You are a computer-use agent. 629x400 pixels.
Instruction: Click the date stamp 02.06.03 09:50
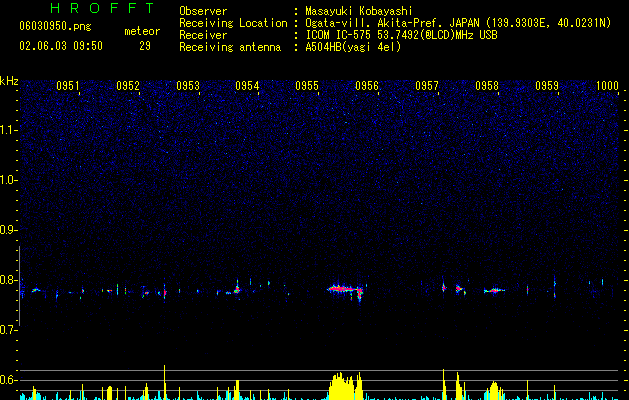coord(61,46)
